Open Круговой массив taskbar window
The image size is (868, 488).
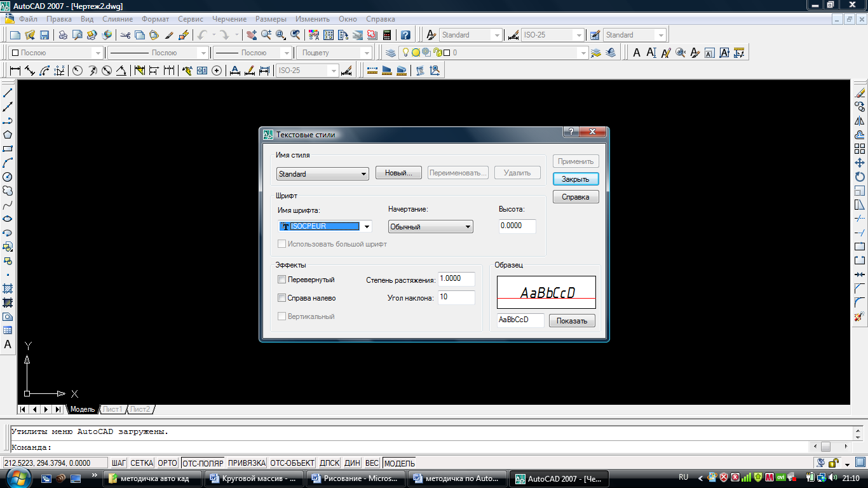pos(254,478)
